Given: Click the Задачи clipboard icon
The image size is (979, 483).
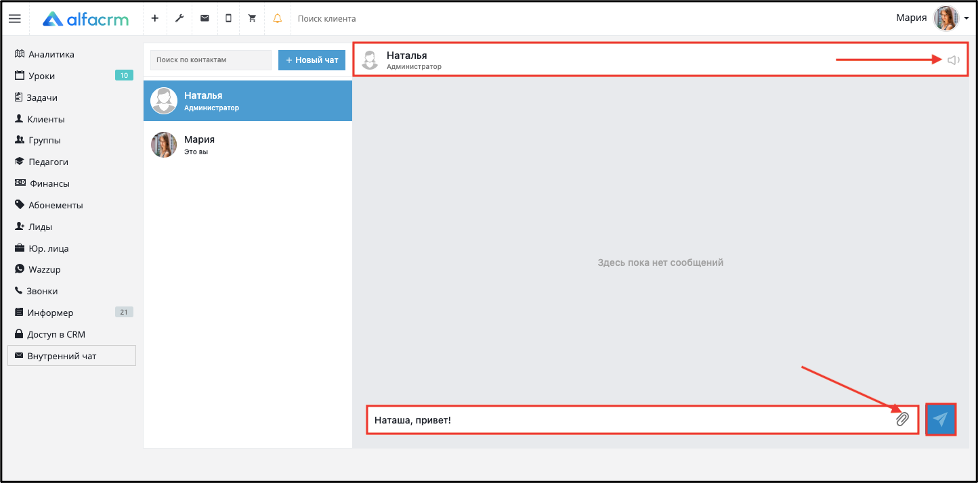Looking at the screenshot, I should [x=19, y=97].
